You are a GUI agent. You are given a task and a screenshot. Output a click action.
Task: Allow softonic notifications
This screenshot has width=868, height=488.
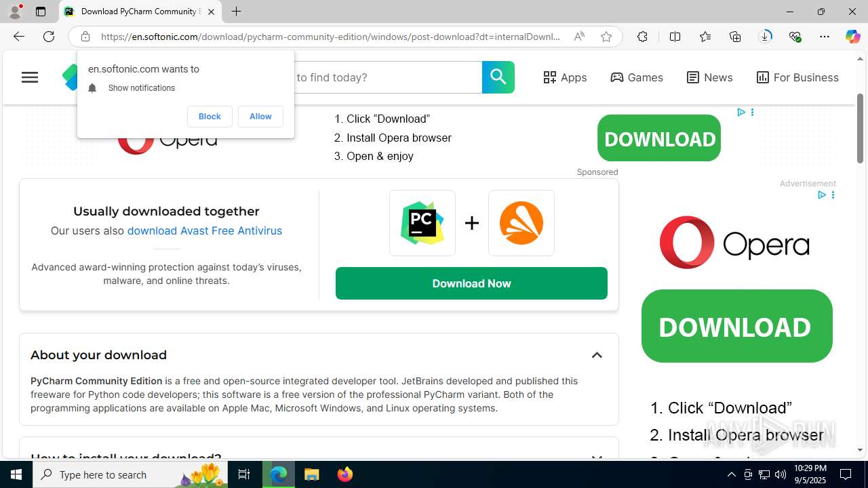[x=260, y=117]
